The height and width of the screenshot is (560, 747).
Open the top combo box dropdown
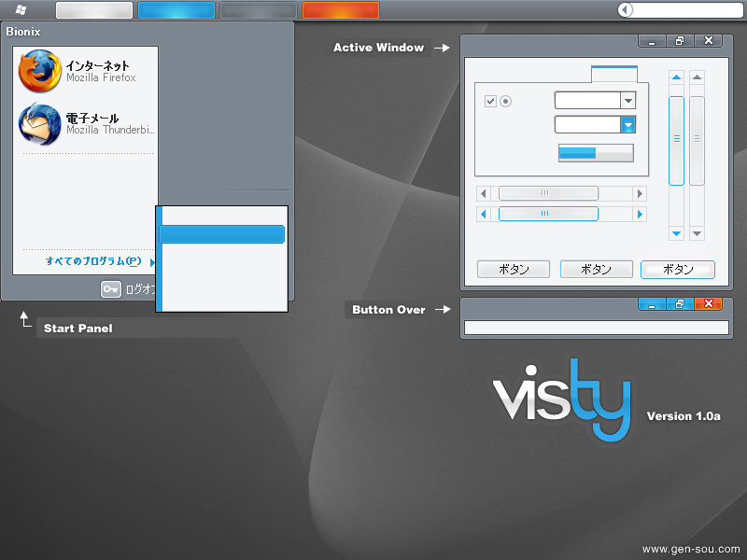(x=628, y=100)
